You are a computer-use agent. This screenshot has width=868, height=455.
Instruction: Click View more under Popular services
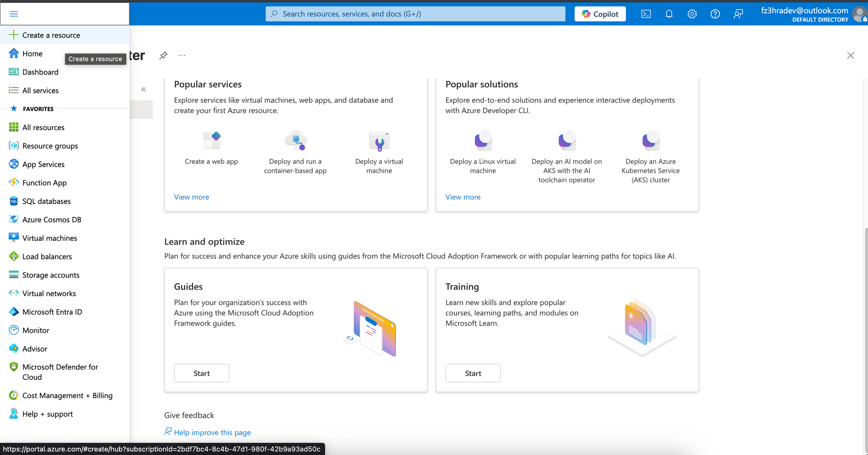click(x=191, y=197)
